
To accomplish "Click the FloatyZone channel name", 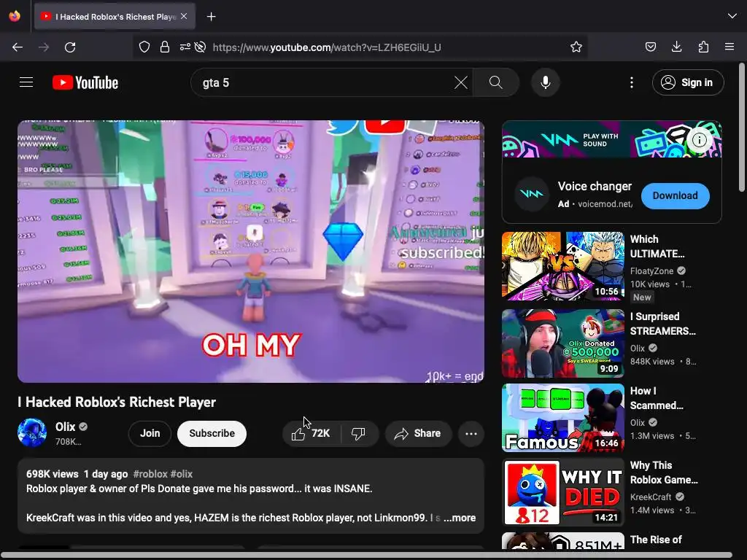I will click(x=651, y=271).
